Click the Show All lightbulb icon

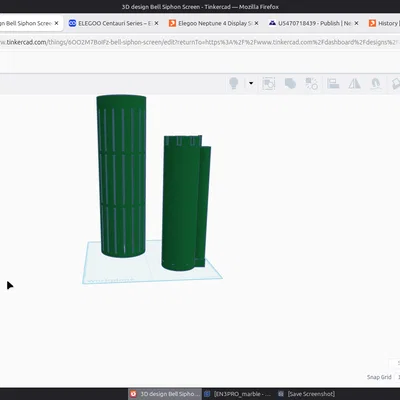(234, 83)
